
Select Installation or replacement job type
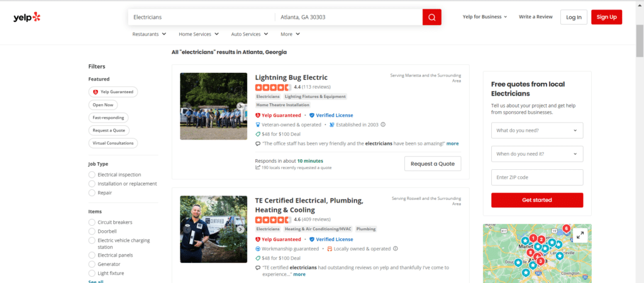92,184
